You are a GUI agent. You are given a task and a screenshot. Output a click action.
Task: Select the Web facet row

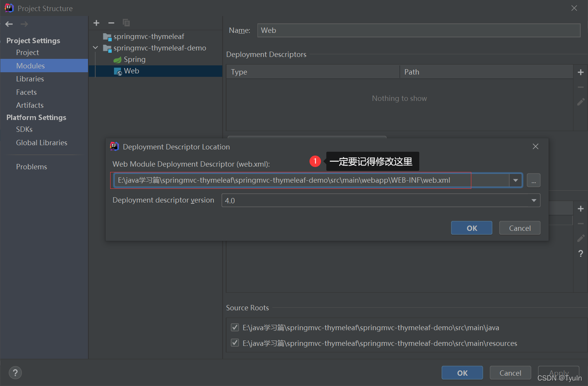[x=155, y=71]
